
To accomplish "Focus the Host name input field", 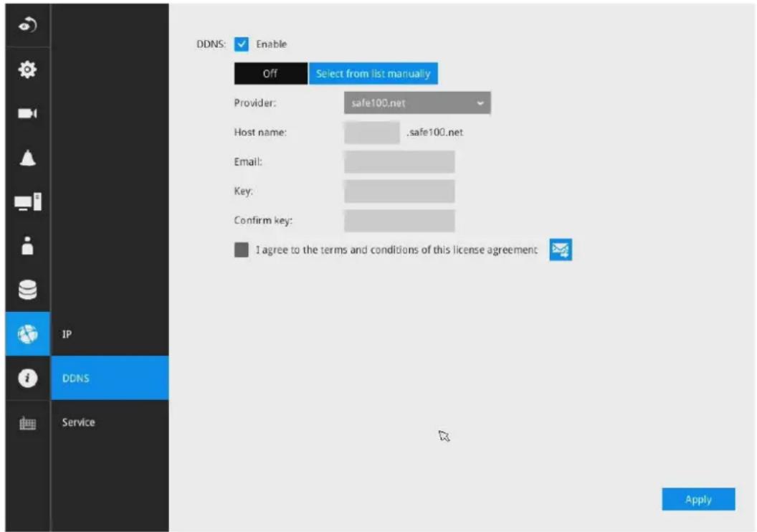I will [372, 132].
